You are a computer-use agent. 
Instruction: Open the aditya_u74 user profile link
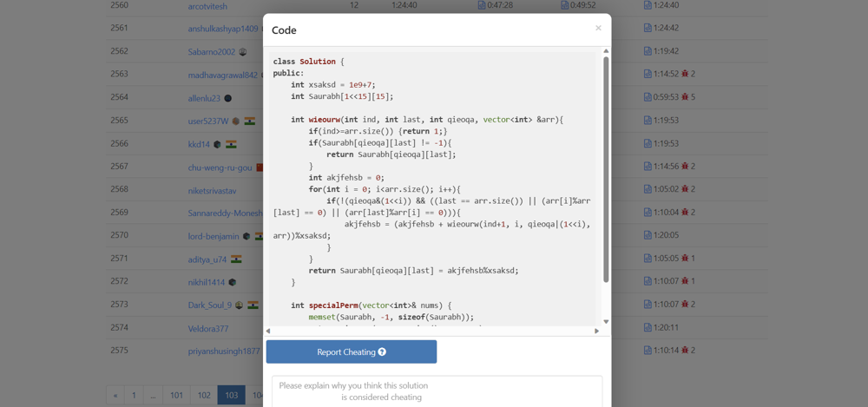(x=207, y=259)
